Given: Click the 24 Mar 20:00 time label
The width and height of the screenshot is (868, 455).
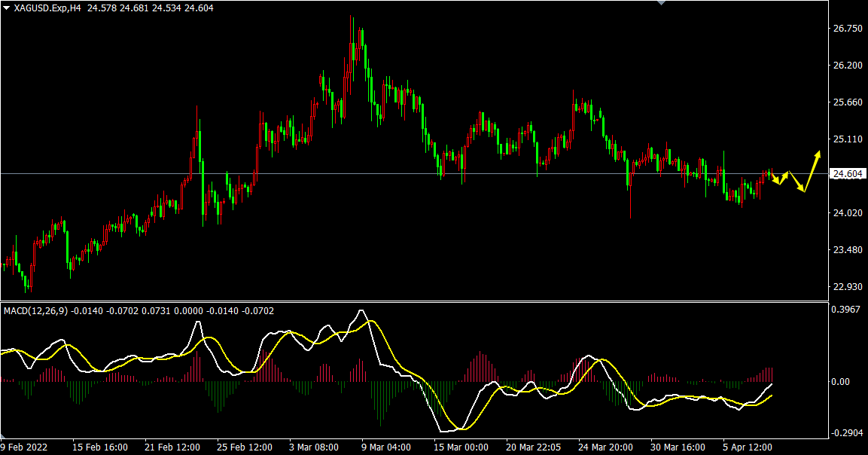Looking at the screenshot, I should [x=605, y=447].
